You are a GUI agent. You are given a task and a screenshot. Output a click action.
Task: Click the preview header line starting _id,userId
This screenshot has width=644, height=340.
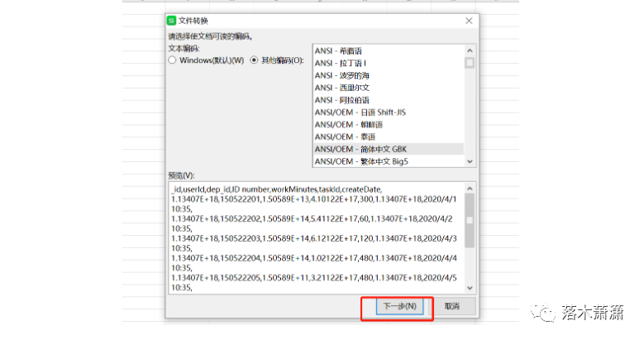(276, 189)
